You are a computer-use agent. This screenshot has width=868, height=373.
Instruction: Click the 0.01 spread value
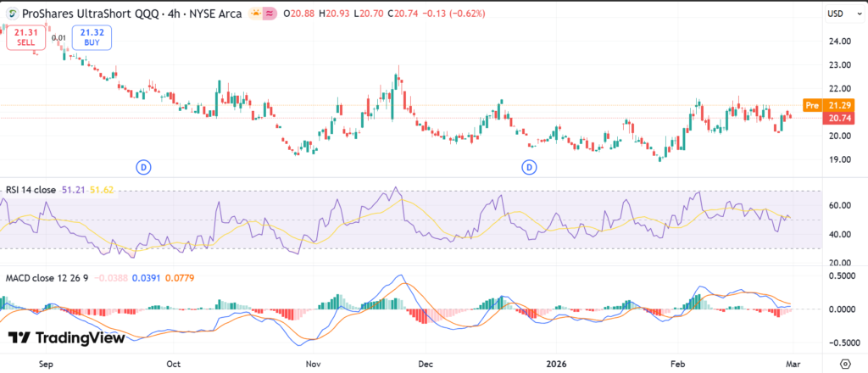(58, 37)
